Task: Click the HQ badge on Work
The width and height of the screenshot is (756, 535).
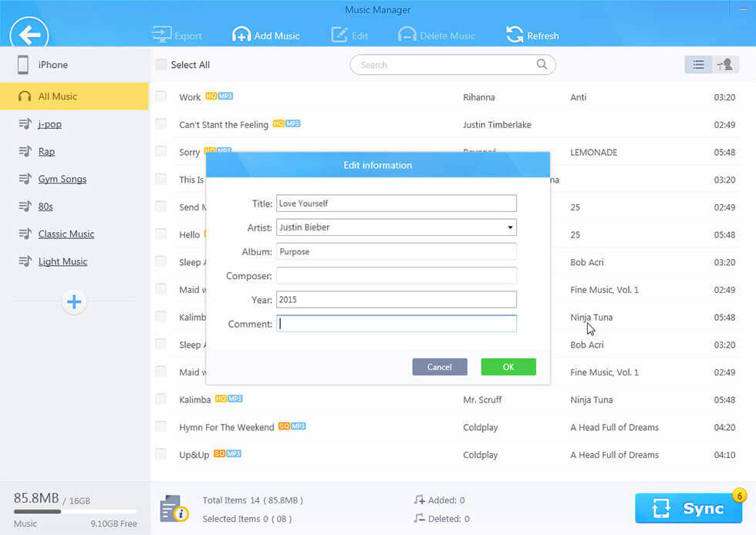Action: click(211, 96)
